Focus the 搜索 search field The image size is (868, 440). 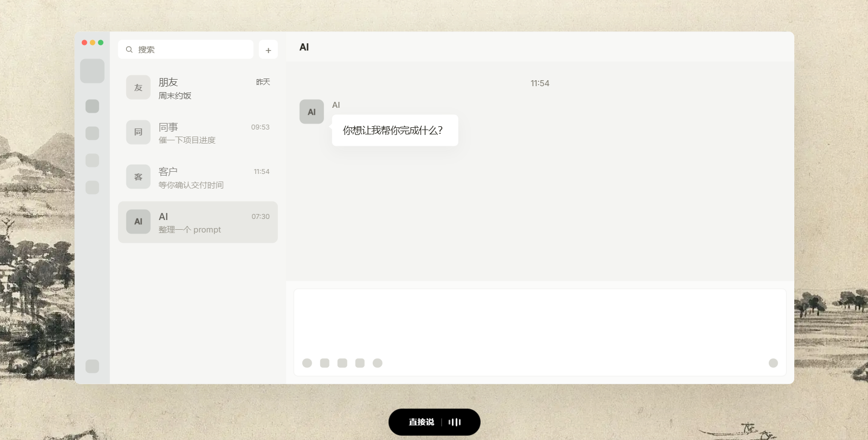pos(186,49)
